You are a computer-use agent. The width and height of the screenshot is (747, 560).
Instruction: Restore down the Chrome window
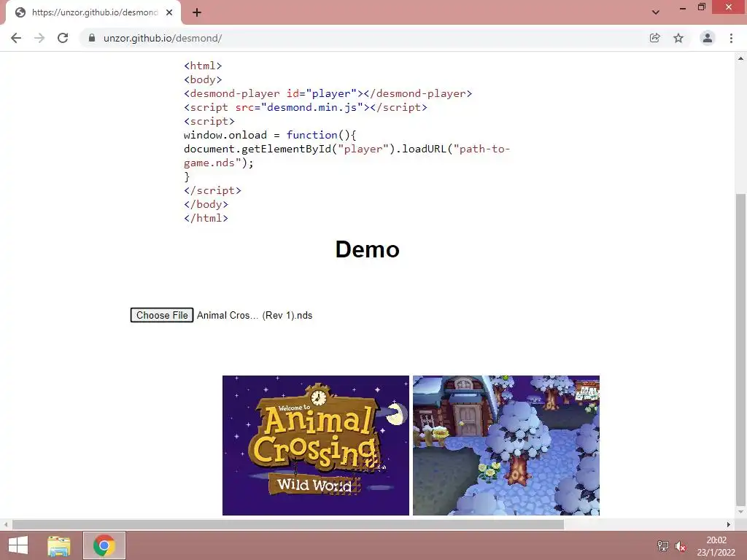pyautogui.click(x=701, y=7)
